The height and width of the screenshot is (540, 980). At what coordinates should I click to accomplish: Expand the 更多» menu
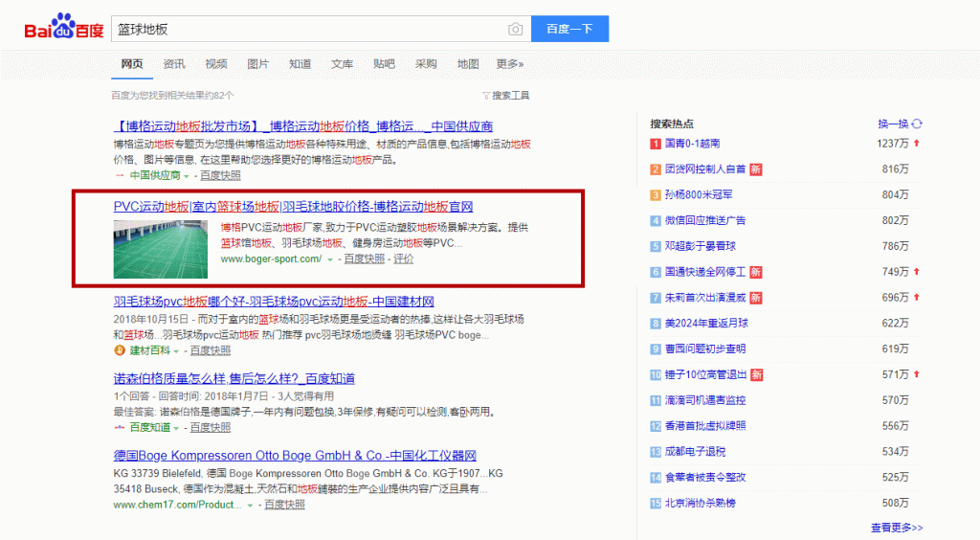(x=509, y=64)
